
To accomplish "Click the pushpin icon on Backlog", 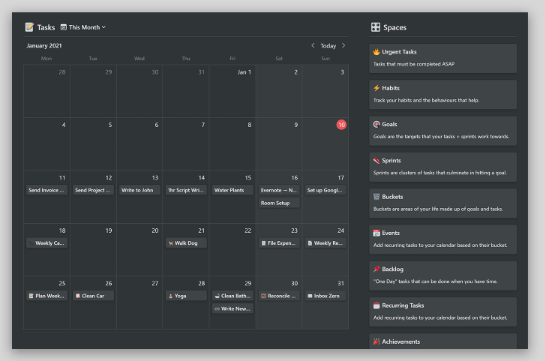I will [376, 269].
